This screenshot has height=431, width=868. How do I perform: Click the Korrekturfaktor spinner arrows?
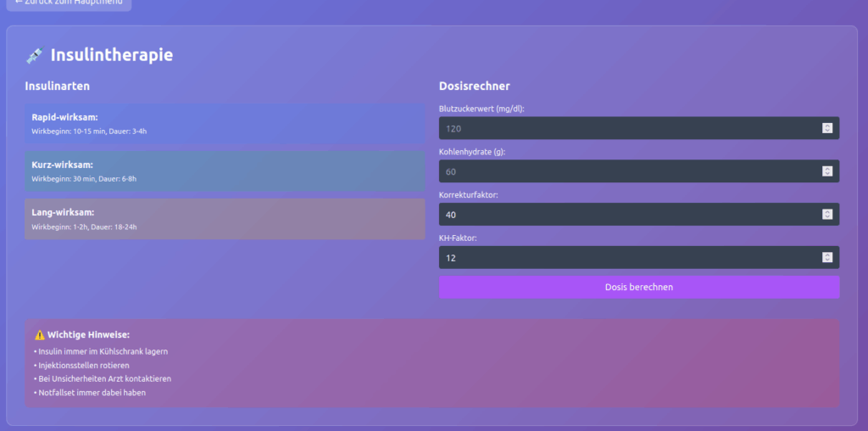click(827, 215)
